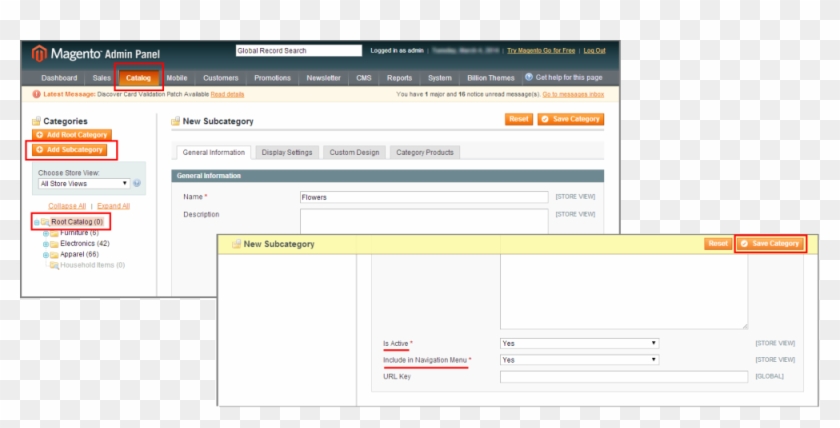The width and height of the screenshot is (840, 428).
Task: Click the Global Record Search field
Action: [x=299, y=51]
